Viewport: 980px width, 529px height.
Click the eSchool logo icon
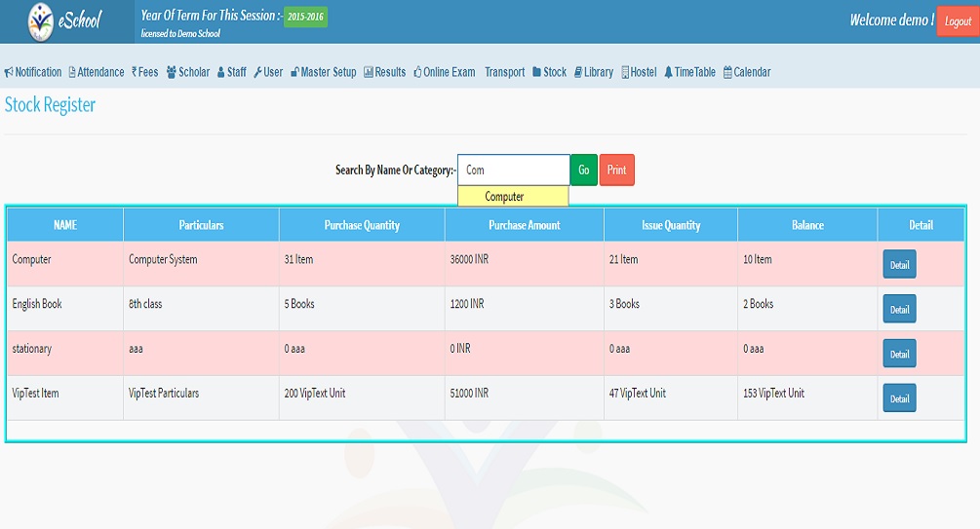41,20
